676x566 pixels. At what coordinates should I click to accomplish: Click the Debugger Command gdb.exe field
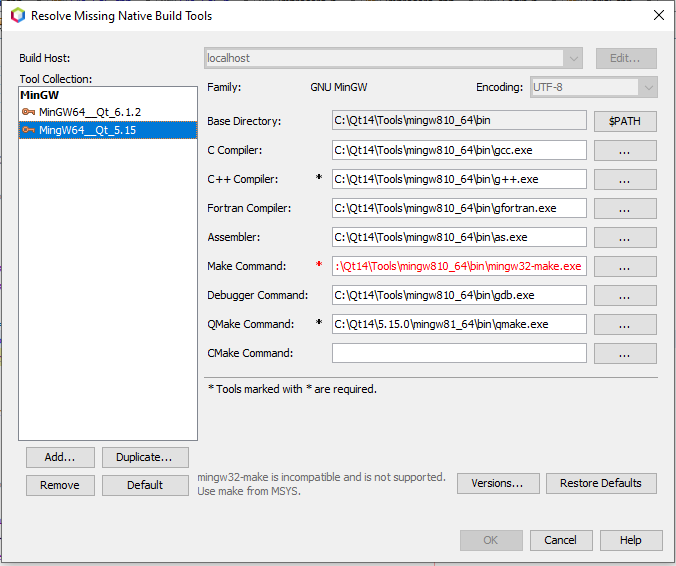tap(459, 295)
